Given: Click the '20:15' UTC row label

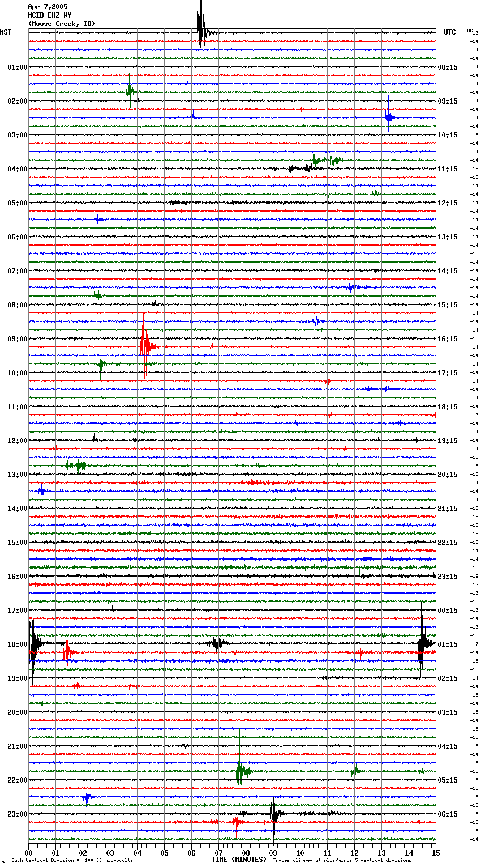Looking at the screenshot, I should pyautogui.click(x=448, y=475).
